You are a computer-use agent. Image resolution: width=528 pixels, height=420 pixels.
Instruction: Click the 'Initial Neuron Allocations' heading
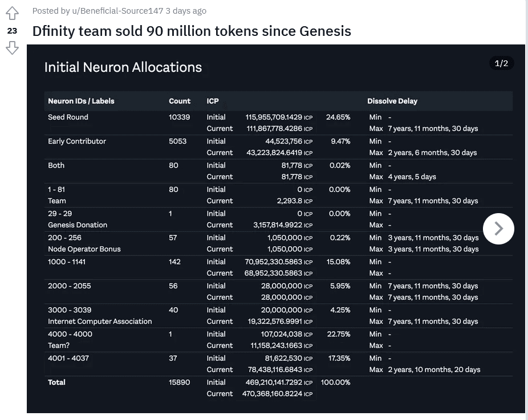click(123, 67)
